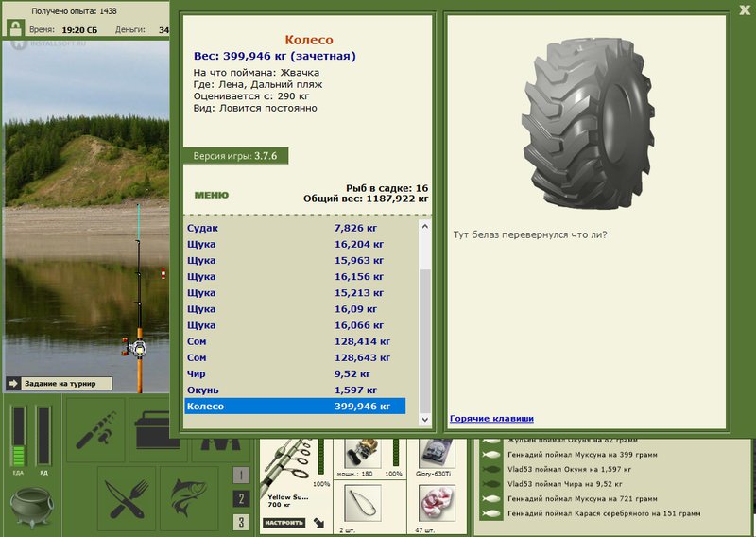756x537 pixels.
Task: Click the tire description Тут белаз перевернулся
Action: pos(530,235)
